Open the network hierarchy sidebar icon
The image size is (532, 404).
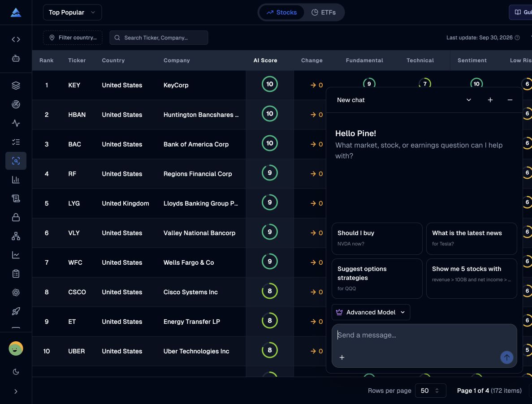[x=16, y=236]
